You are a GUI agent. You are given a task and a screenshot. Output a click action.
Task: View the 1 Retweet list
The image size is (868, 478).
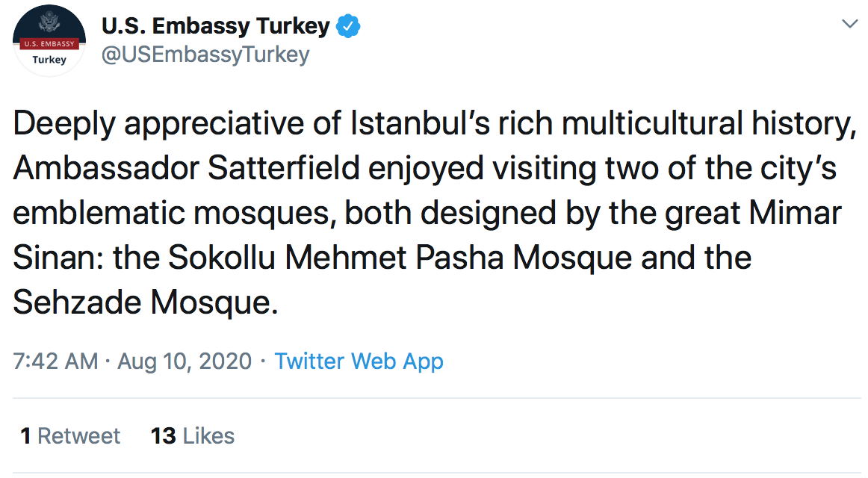[70, 436]
